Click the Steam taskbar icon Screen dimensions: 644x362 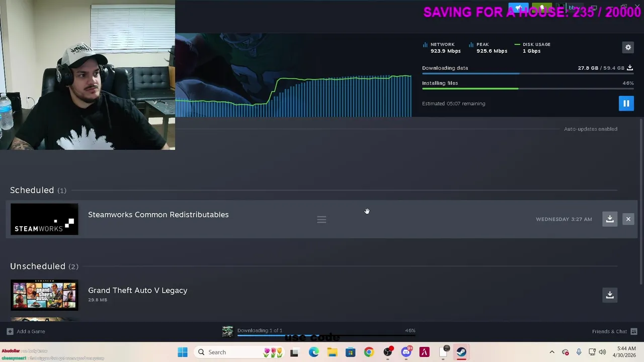pos(461,352)
